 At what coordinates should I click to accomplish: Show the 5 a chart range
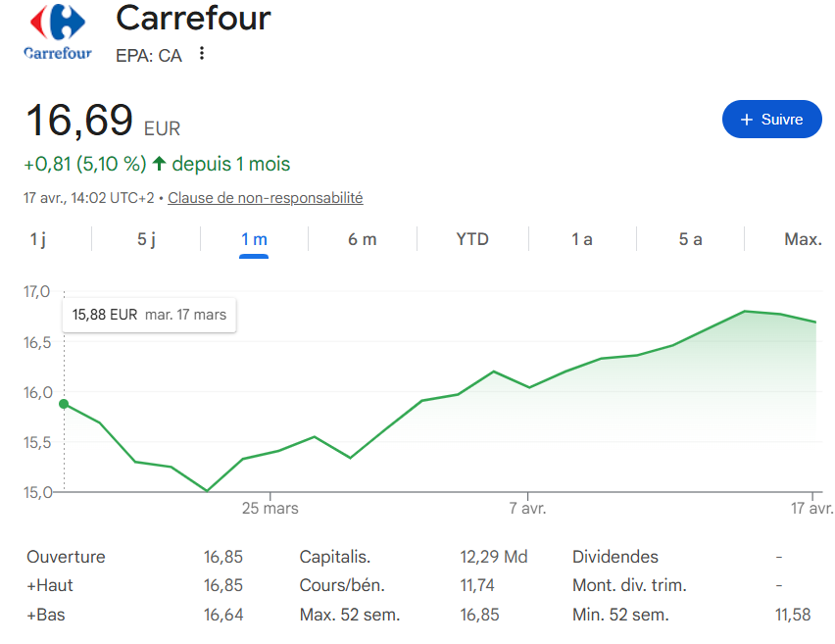690,239
